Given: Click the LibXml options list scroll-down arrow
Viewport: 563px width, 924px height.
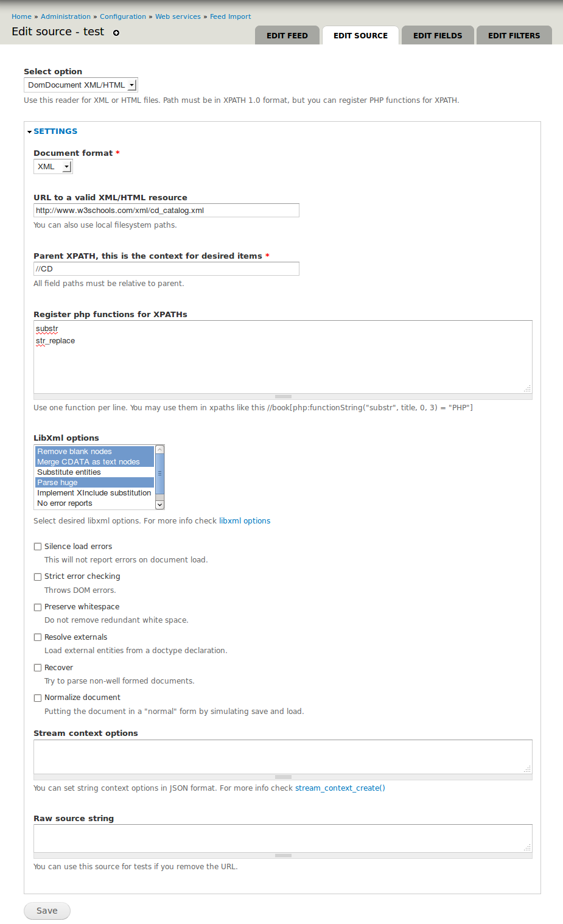Looking at the screenshot, I should (x=160, y=504).
